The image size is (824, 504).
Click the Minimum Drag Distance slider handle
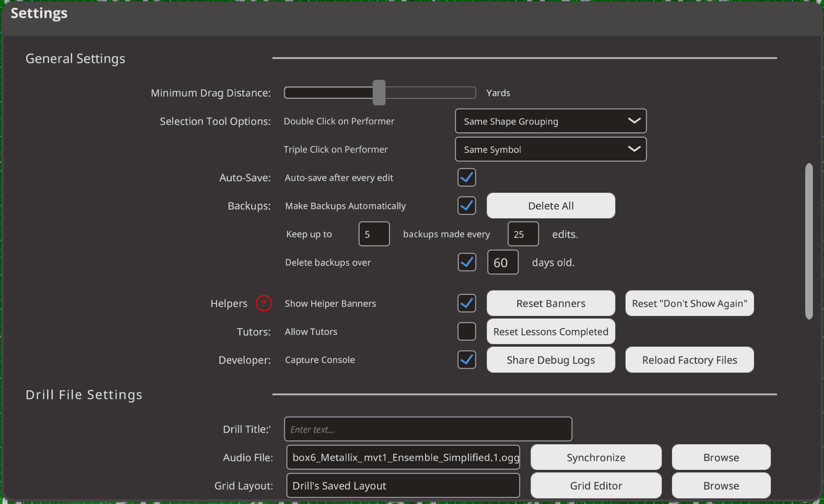pyautogui.click(x=379, y=93)
